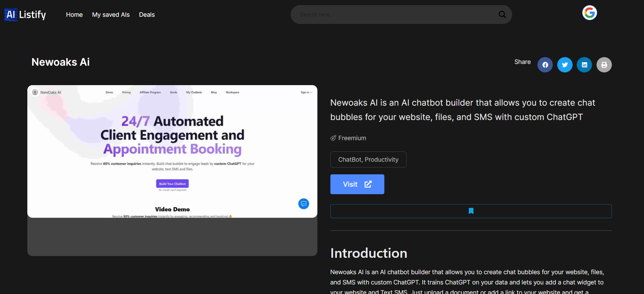Open My saved AIs page
The image size is (644, 294).
(111, 15)
